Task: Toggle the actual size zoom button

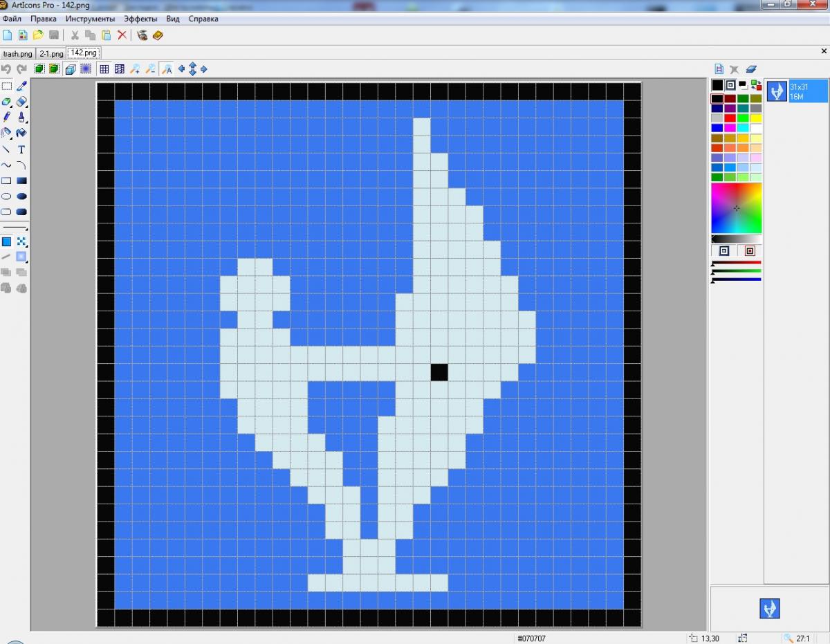Action: pyautogui.click(x=167, y=68)
